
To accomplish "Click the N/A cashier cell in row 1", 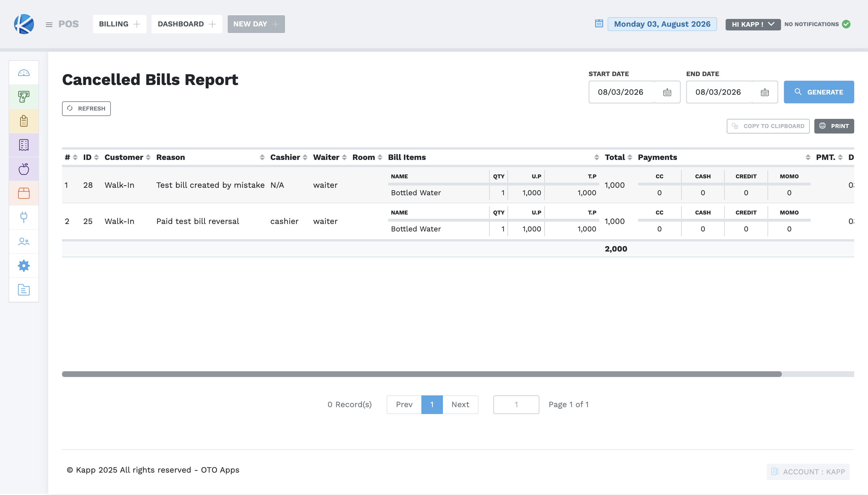I will point(277,185).
